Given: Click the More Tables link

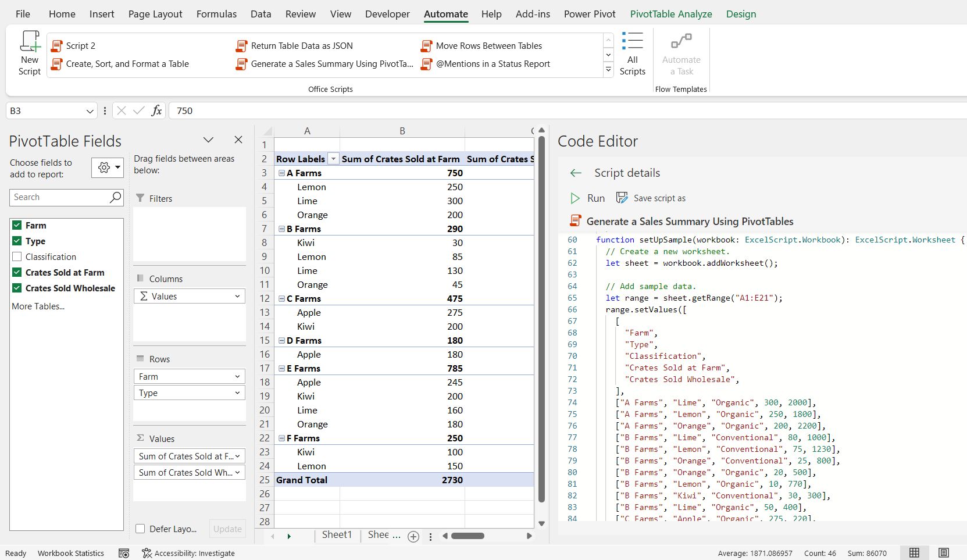Looking at the screenshot, I should 38,306.
